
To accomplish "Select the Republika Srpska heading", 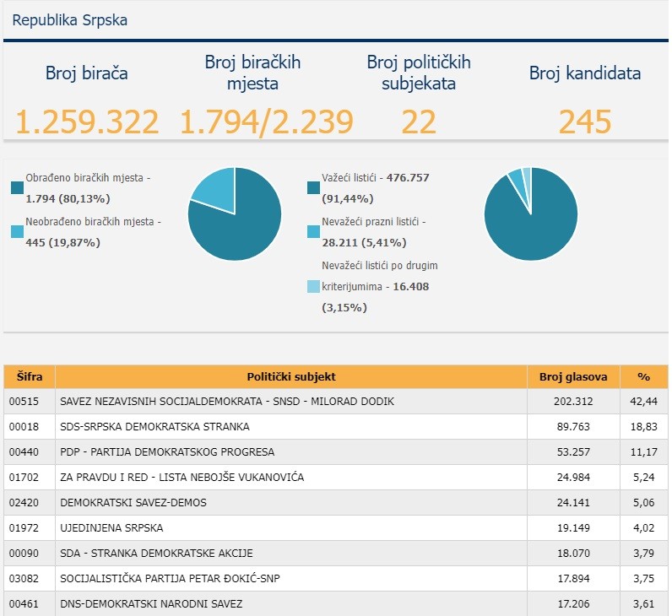I will tap(70, 20).
